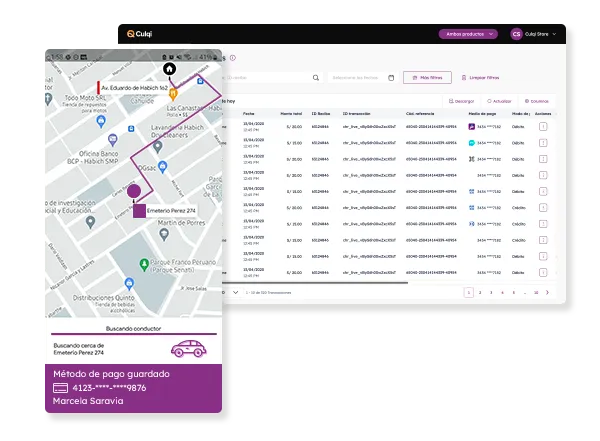Image resolution: width=600 pixels, height=441 pixels.
Task: Expand the rows-per-page dropdown
Action: pyautogui.click(x=235, y=292)
